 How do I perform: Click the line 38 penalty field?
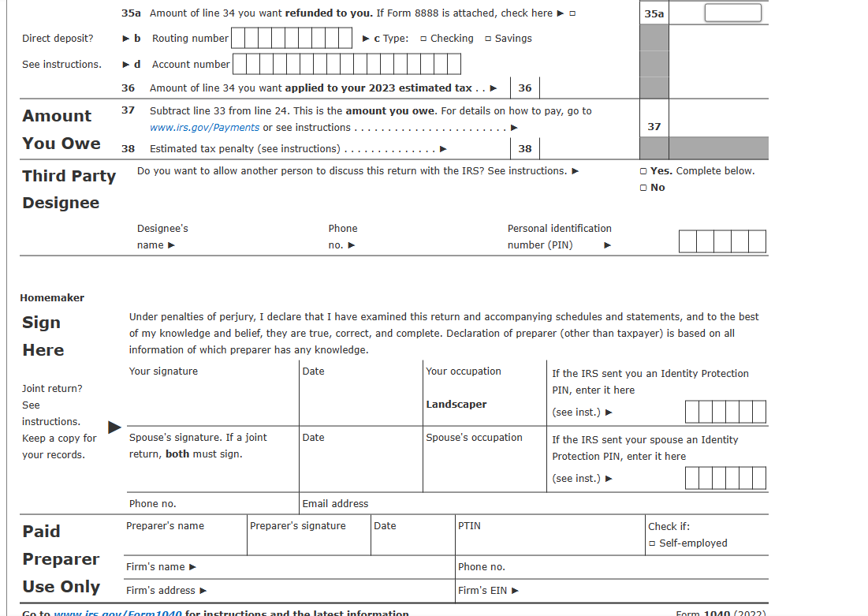pyautogui.click(x=590, y=148)
